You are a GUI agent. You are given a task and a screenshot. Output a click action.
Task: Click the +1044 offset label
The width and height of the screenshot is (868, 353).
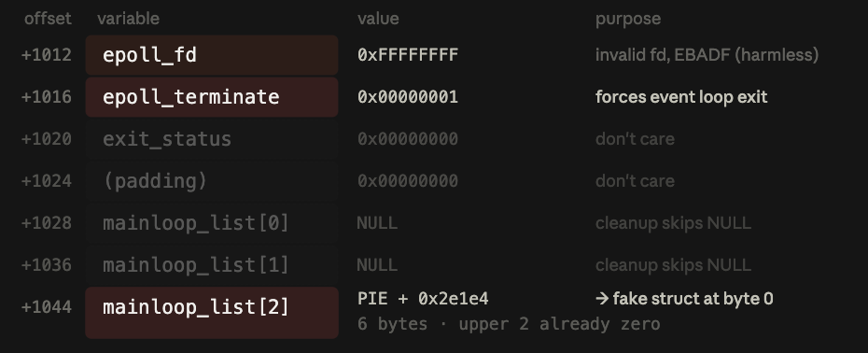(x=47, y=307)
